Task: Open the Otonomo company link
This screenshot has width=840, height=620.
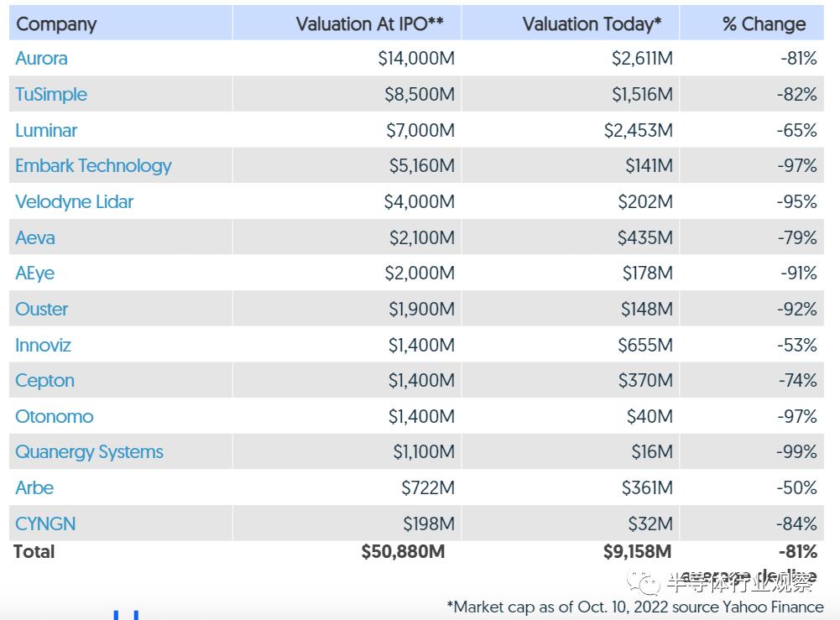Action: pos(55,417)
